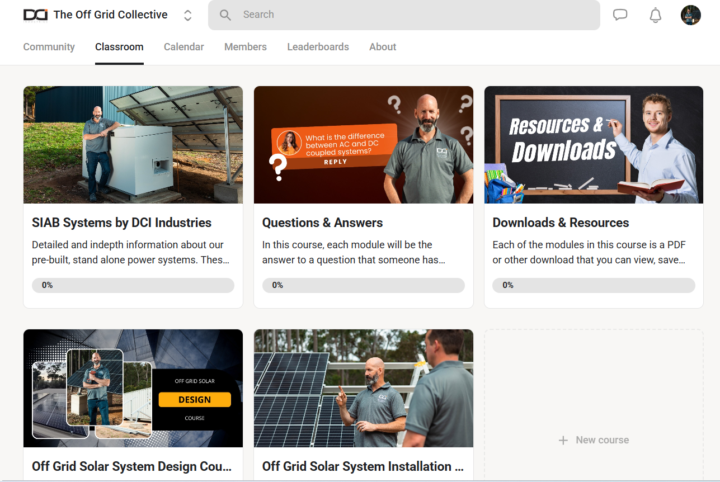This screenshot has width=720, height=482.
Task: Open the Off Grid Solar Design thumbnail
Action: pos(133,388)
